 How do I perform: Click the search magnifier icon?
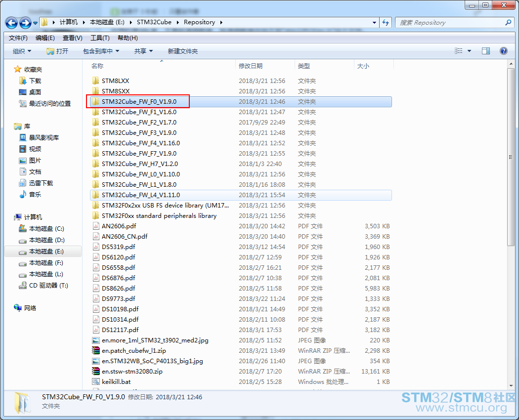[x=508, y=23]
